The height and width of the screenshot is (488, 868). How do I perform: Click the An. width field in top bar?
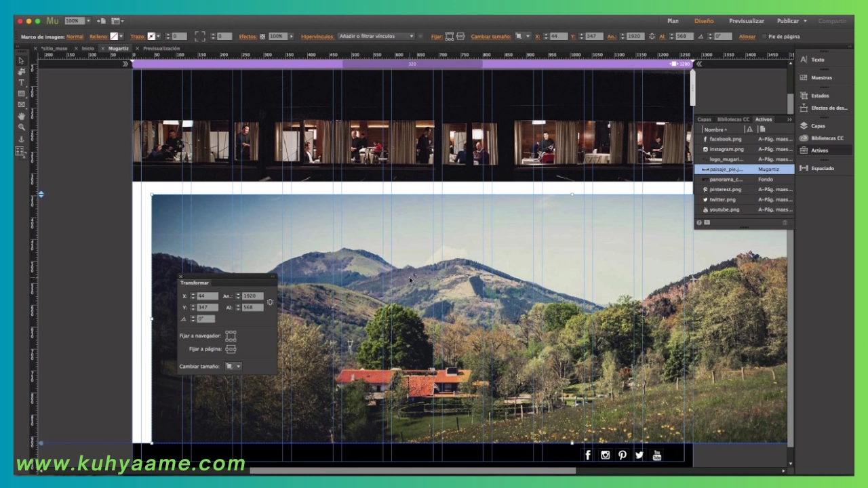(635, 37)
